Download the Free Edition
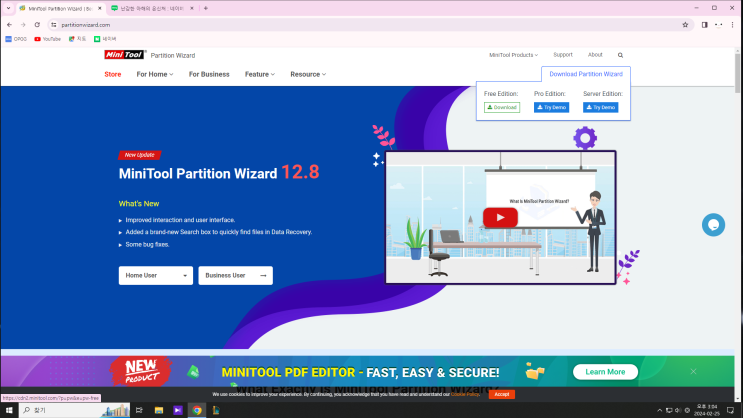This screenshot has width=743, height=418. (502, 108)
